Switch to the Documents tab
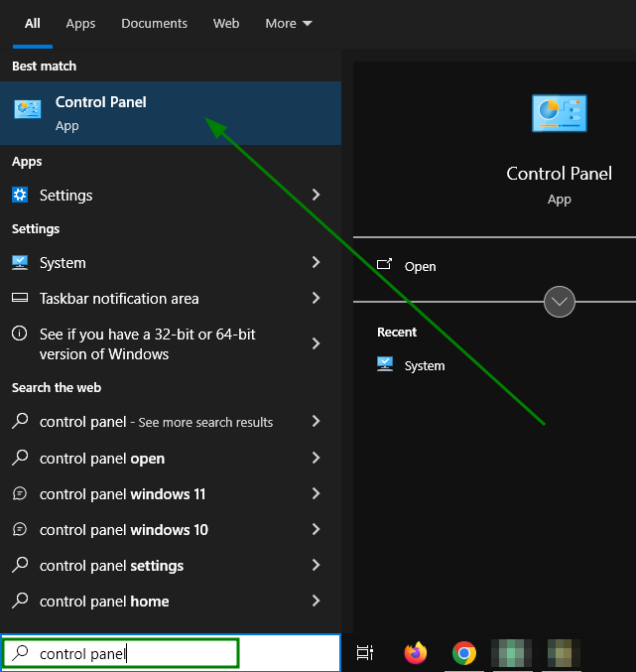636x672 pixels. click(154, 23)
